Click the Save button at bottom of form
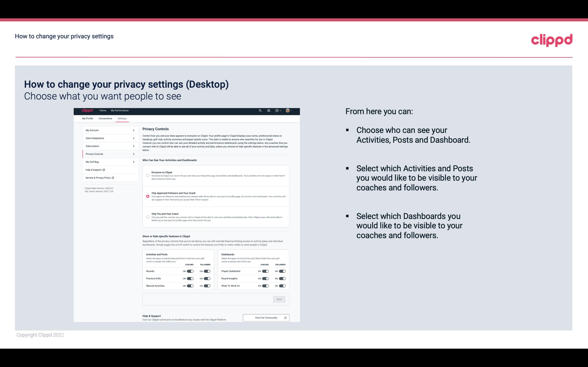Screen dimensions: 588x367 pyautogui.click(x=279, y=299)
